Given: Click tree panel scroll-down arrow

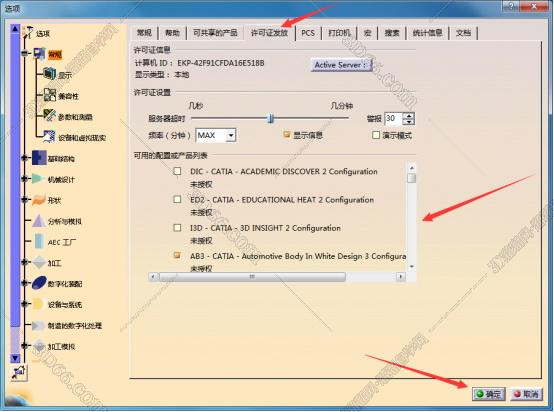Looking at the screenshot, I should pos(15,358).
